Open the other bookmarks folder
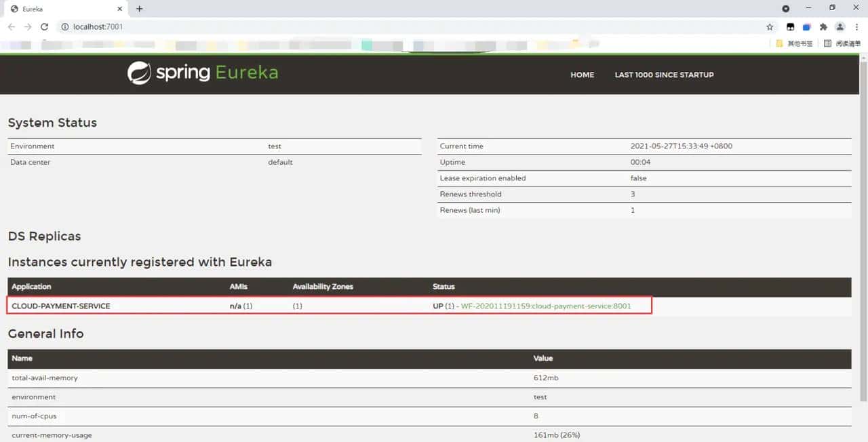 tap(795, 43)
